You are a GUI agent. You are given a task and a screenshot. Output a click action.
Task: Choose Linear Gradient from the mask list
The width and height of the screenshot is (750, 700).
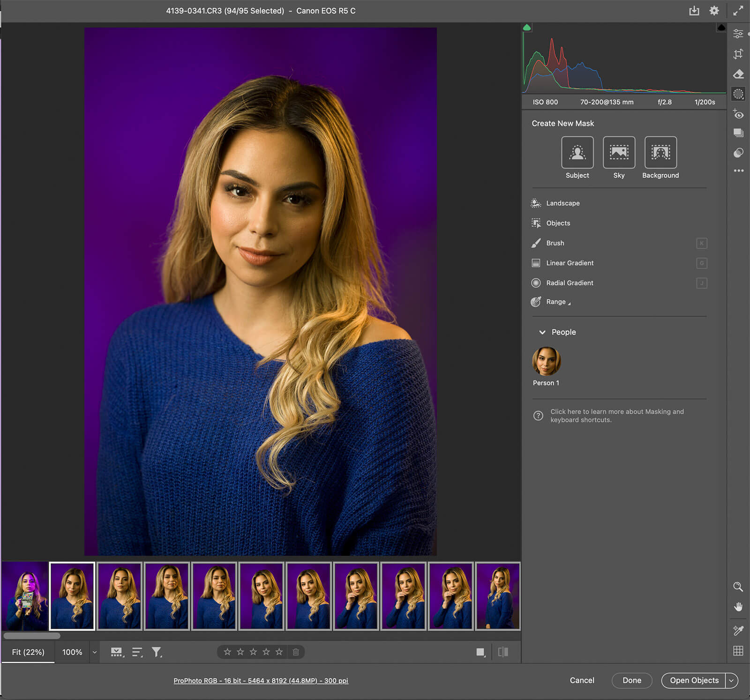[x=570, y=263]
